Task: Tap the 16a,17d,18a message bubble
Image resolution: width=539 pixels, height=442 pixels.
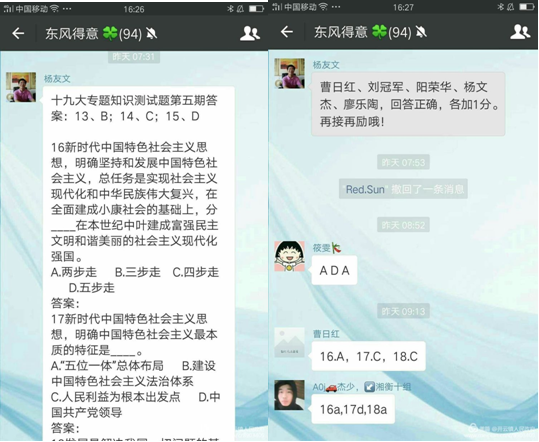Action: coord(353,409)
